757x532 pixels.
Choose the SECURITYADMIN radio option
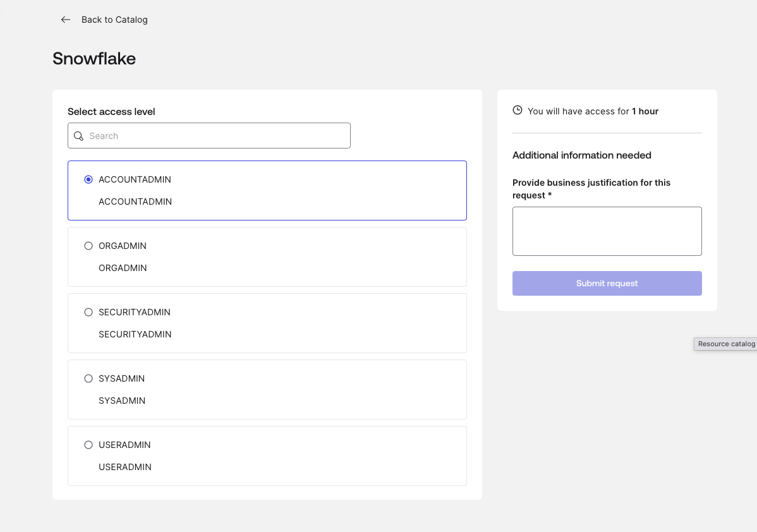coord(88,312)
